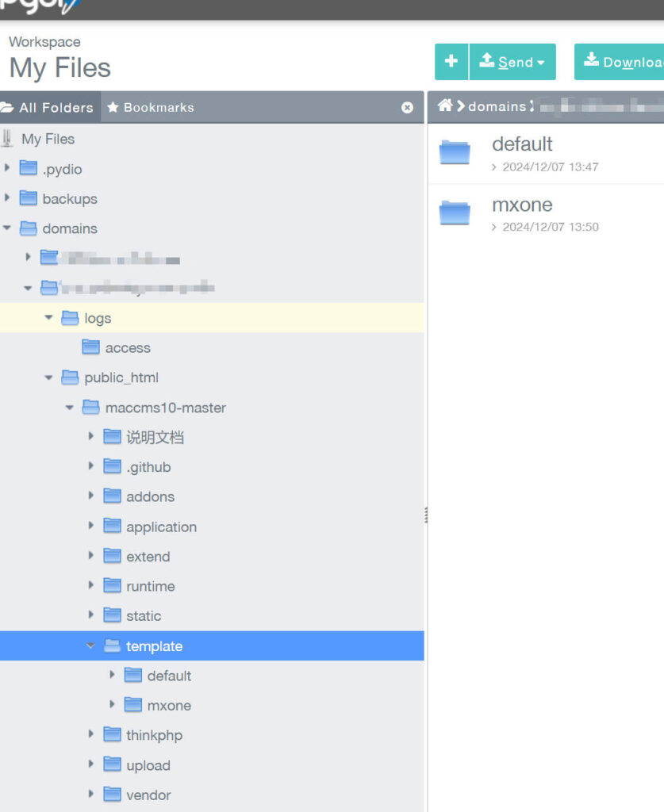Click the panel splitter resize handle

(426, 515)
